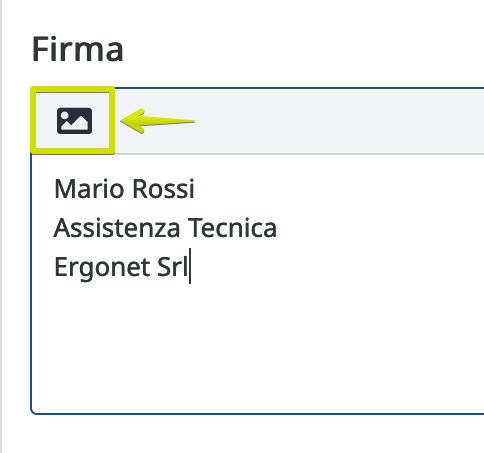Place cursor at end of Srl
Viewport: 484px width, 453px height.
189,267
